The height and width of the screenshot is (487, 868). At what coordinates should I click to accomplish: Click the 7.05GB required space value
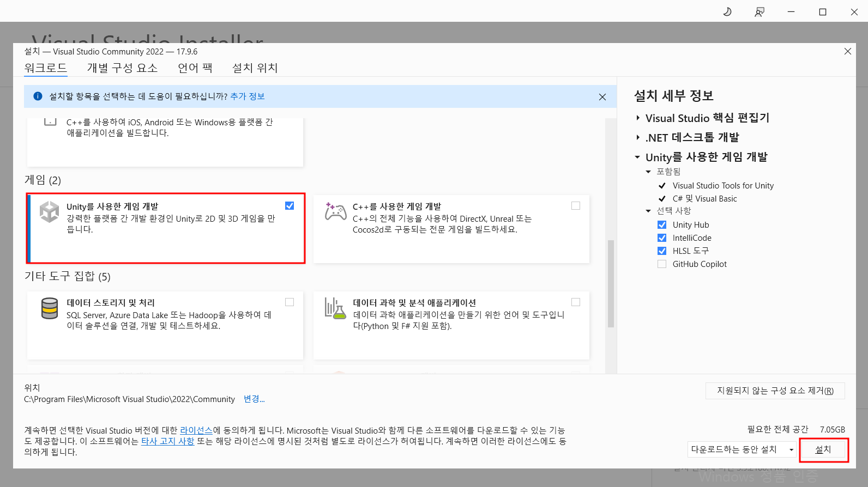[x=833, y=429]
